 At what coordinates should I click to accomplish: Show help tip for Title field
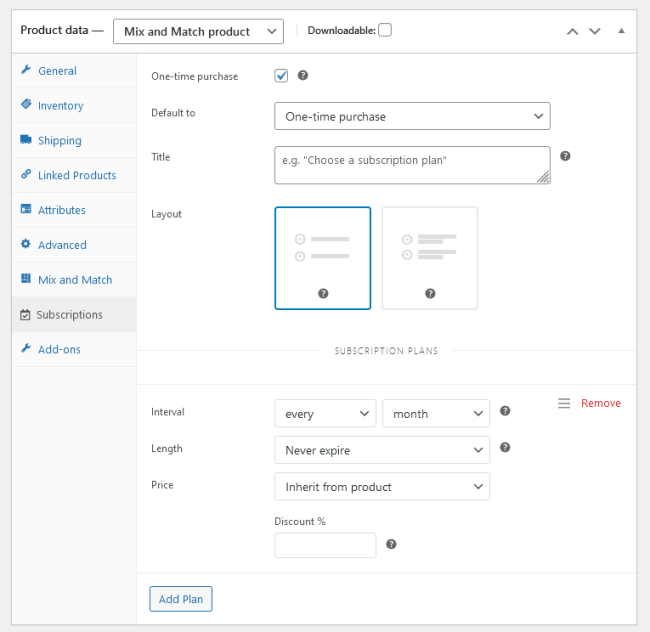click(x=565, y=156)
